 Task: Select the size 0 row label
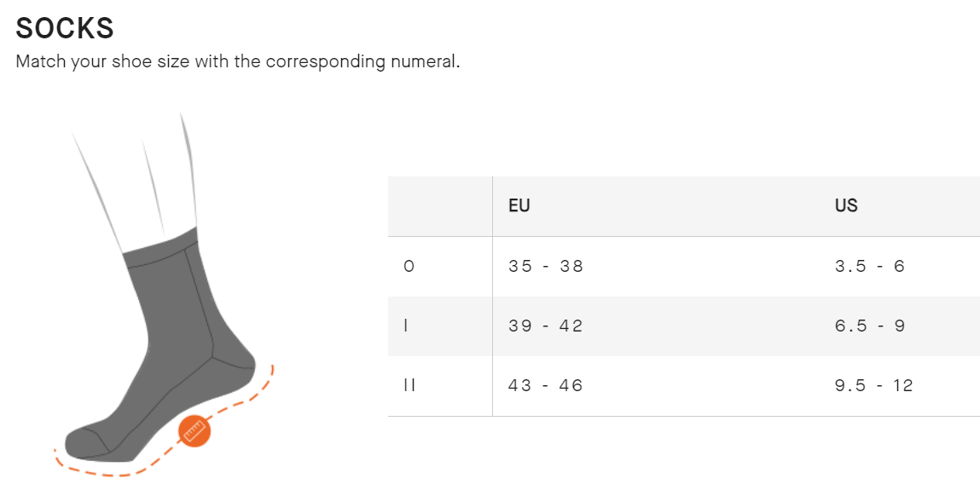pos(409,267)
